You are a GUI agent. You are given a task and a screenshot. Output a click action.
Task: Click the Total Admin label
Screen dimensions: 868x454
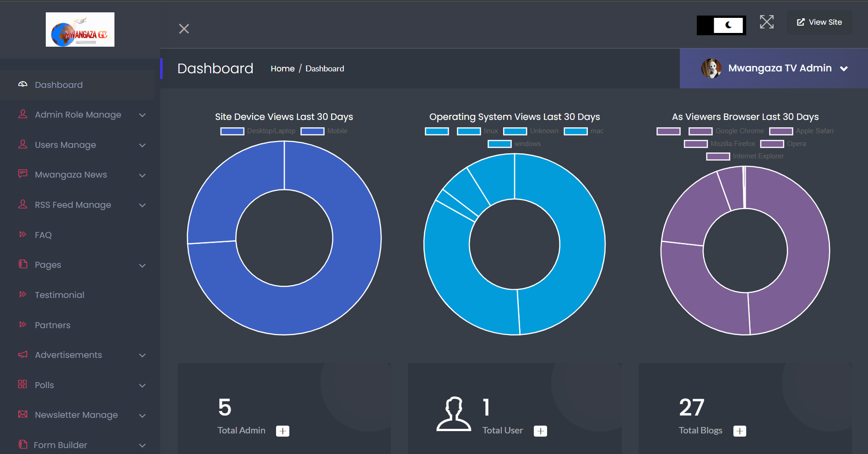click(x=241, y=430)
